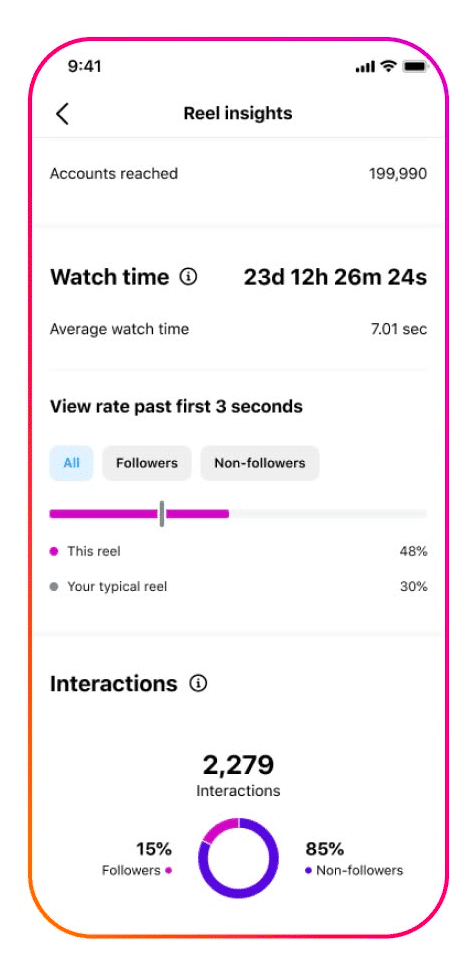Tap the battery status icon
Image resolution: width=474 pixels, height=957 pixels.
[415, 66]
